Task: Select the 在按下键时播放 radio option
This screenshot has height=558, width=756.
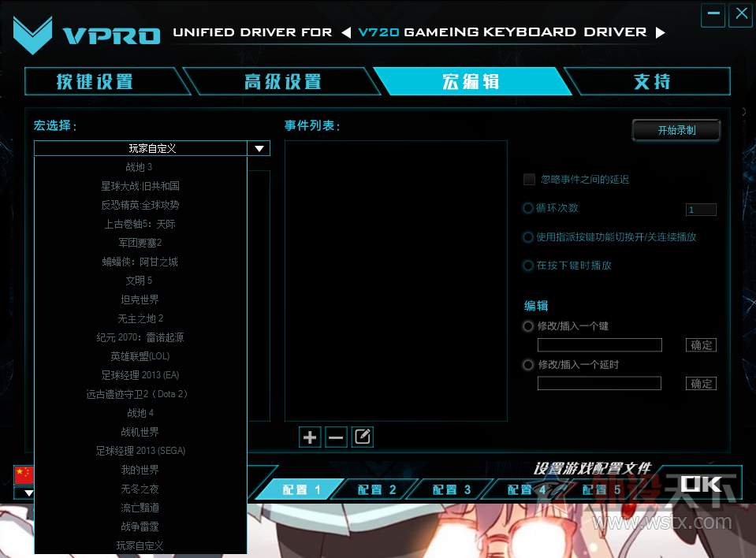Action: [527, 266]
